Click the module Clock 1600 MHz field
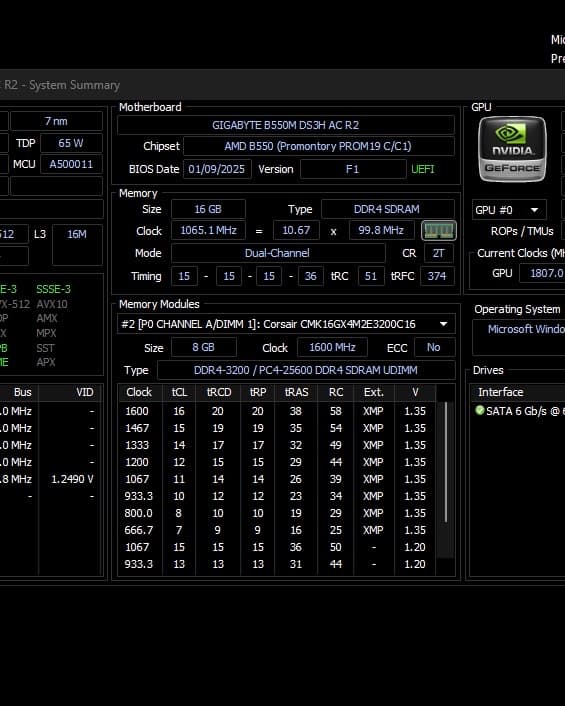This screenshot has width=565, height=706. point(332,347)
